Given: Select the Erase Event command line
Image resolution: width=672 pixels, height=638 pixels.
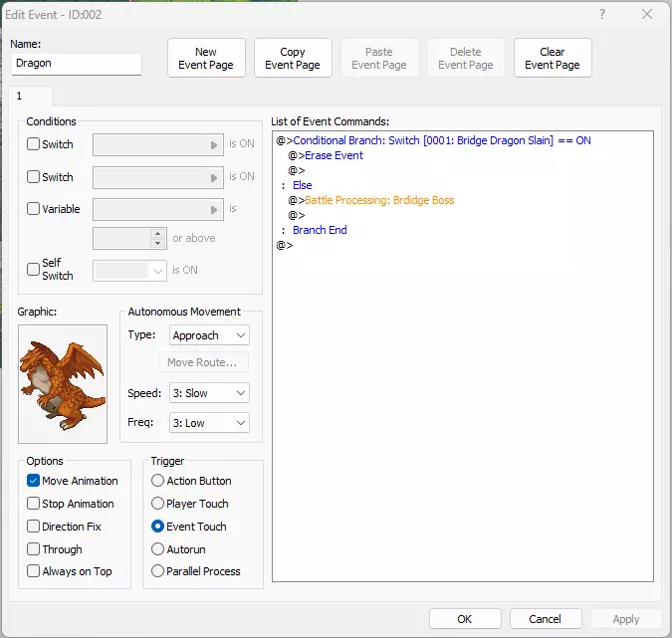Looking at the screenshot, I should coord(326,155).
